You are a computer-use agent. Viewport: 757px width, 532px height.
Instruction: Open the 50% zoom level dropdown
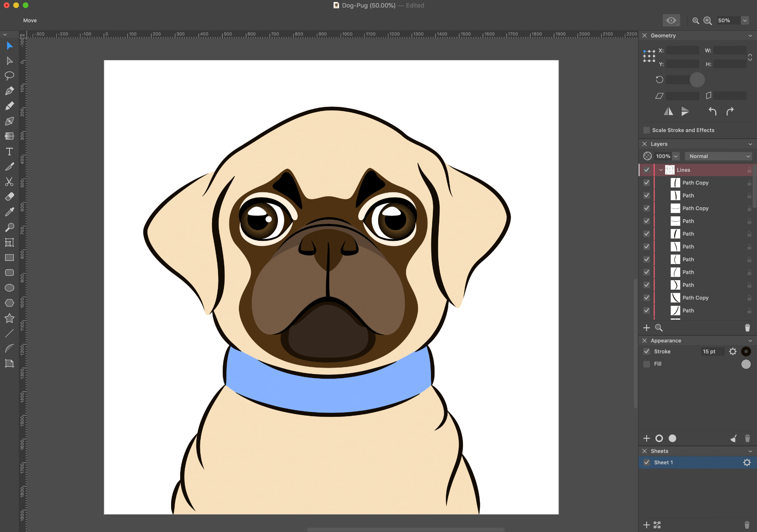745,21
